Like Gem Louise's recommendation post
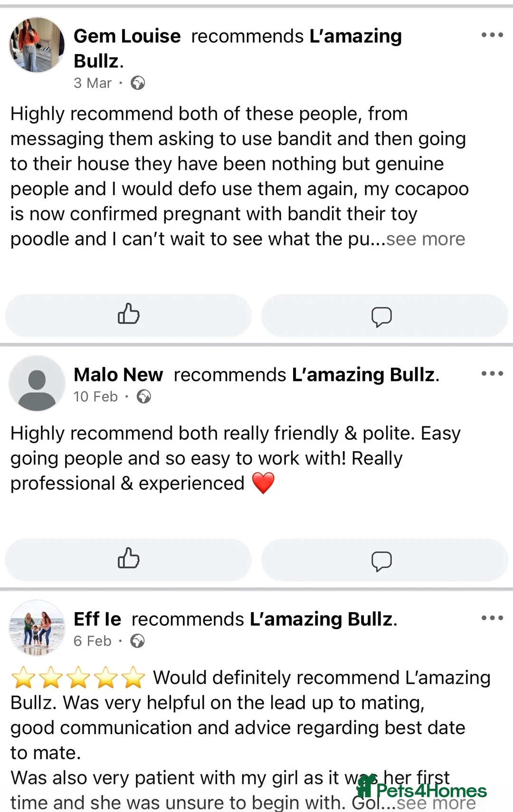 tap(128, 315)
